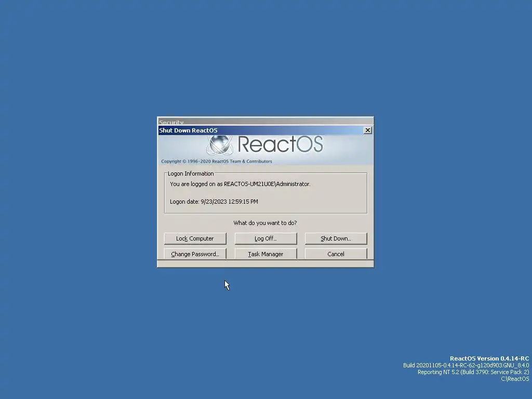
Task: Click the C:\ReactOS path text
Action: 515,379
